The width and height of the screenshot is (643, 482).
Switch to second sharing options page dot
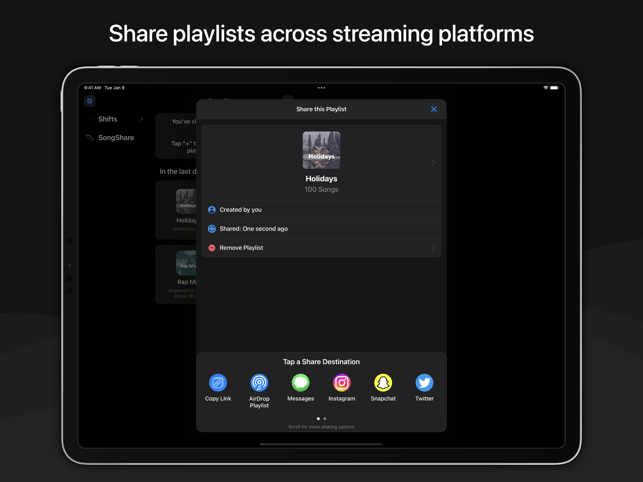(x=325, y=419)
